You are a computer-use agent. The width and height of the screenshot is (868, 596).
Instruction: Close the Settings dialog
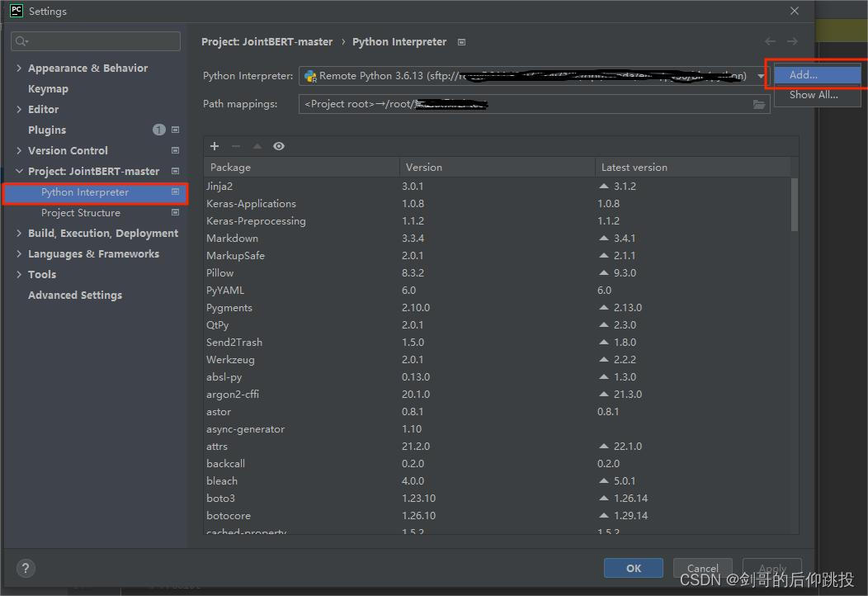point(795,11)
